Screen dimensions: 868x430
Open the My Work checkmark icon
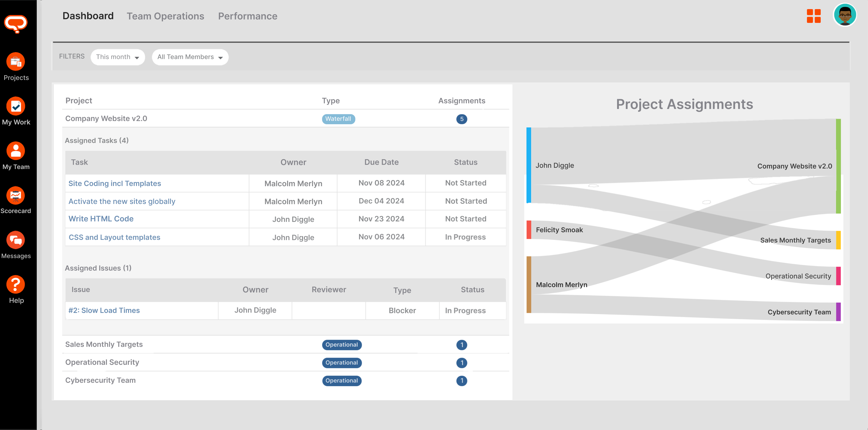coord(16,107)
